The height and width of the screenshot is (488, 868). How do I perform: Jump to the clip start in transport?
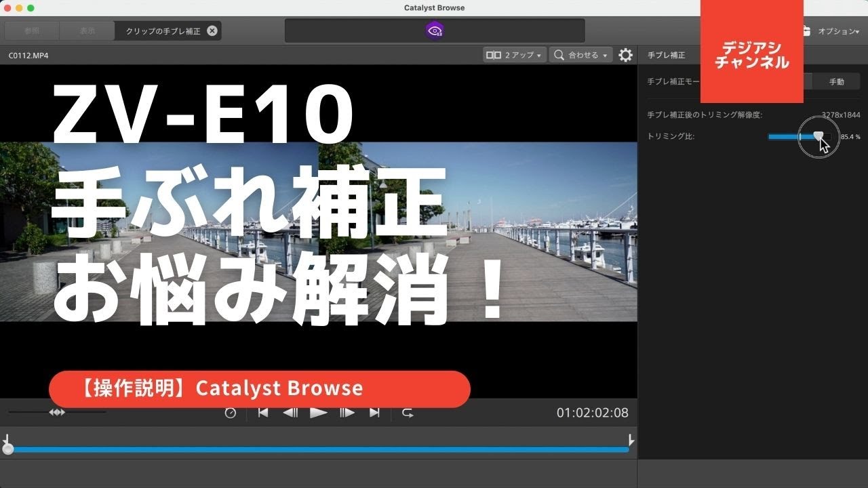(x=263, y=412)
